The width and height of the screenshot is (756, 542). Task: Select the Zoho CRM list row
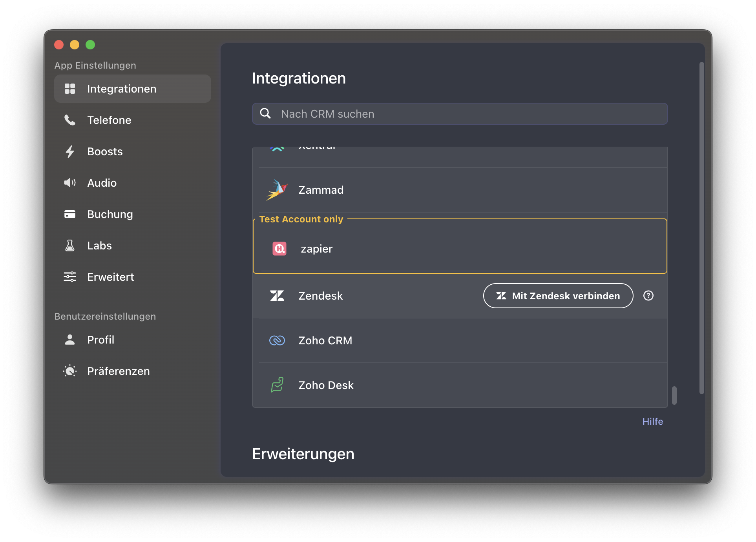459,340
